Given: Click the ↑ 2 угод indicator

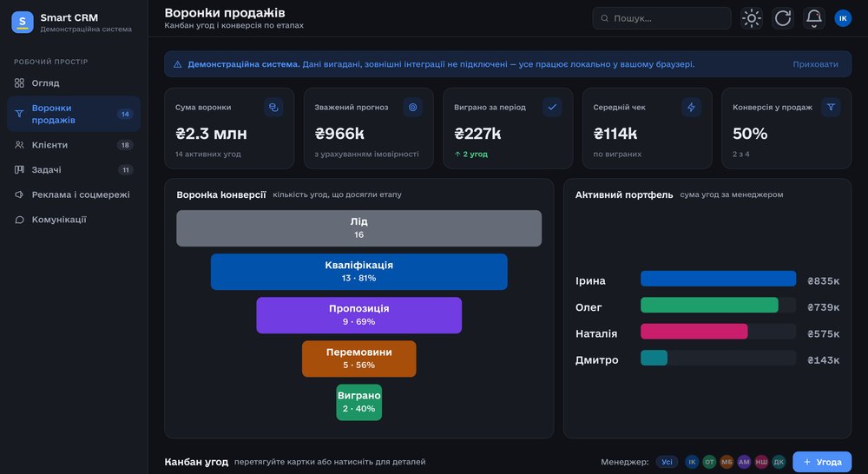Looking at the screenshot, I should coord(471,154).
